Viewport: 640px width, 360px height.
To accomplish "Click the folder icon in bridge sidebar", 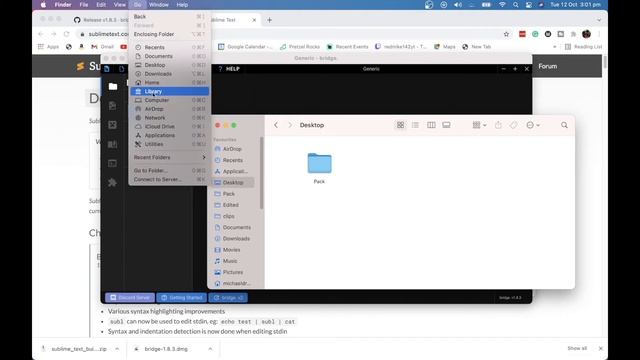I will pos(113,87).
